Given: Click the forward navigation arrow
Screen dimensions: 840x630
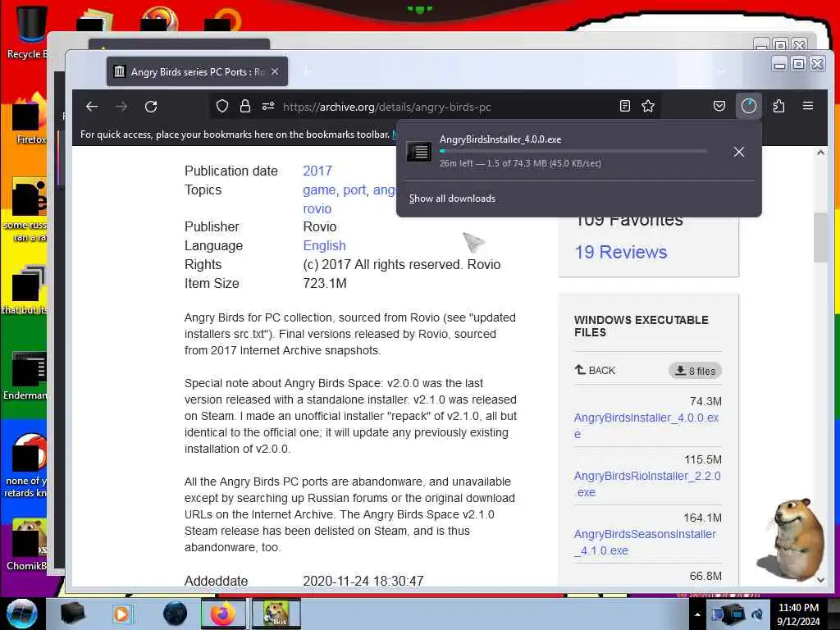Looking at the screenshot, I should pyautogui.click(x=121, y=107).
